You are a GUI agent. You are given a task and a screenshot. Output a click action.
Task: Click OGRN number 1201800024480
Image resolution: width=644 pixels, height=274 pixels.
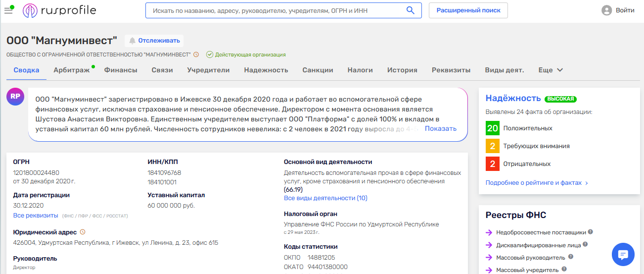point(36,172)
